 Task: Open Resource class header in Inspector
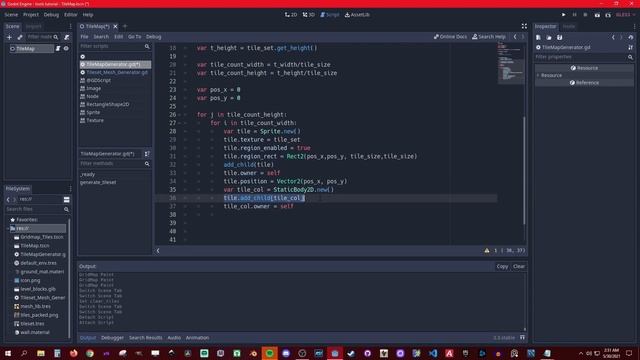pyautogui.click(x=584, y=68)
